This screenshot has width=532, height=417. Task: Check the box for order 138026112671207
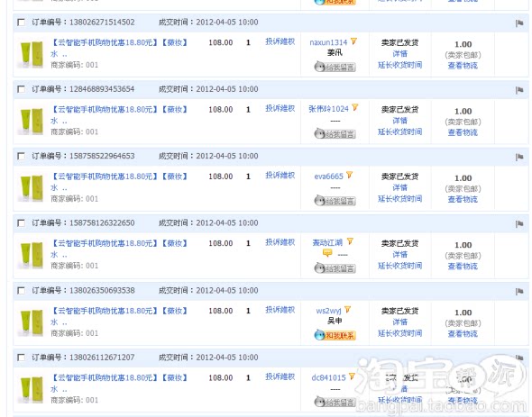21,358
